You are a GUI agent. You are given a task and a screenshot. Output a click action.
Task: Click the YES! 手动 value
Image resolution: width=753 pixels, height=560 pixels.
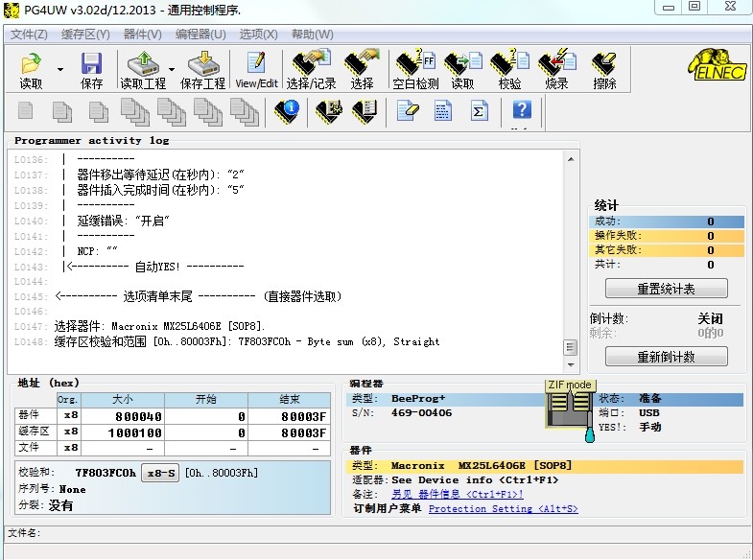coord(649,427)
